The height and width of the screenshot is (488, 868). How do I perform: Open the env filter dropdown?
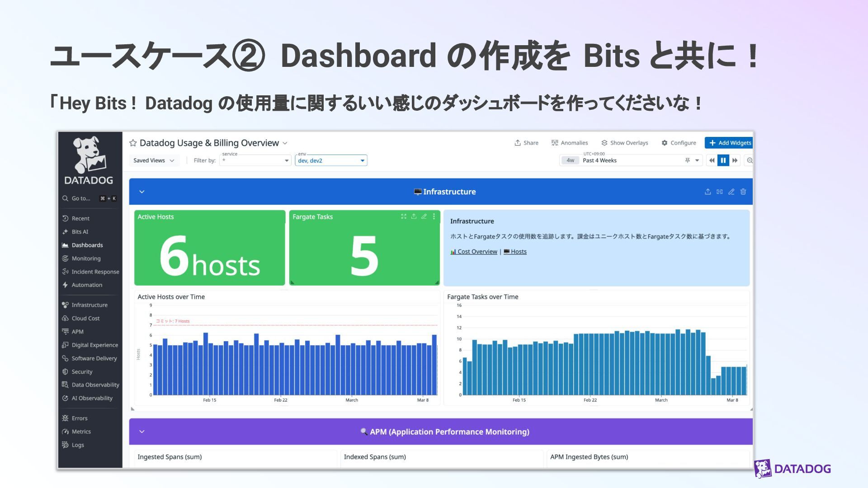[x=331, y=160]
